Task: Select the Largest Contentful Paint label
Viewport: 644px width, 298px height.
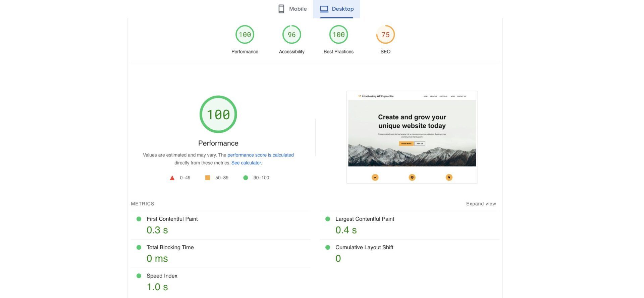Action: coord(365,219)
